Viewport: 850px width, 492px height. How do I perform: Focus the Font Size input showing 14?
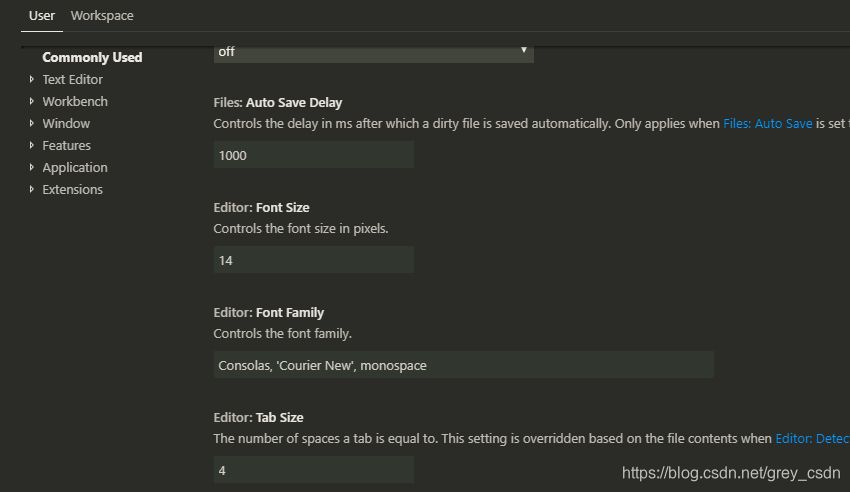click(313, 260)
